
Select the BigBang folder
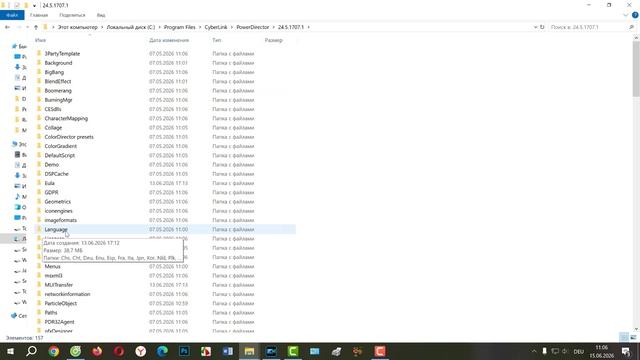pyautogui.click(x=54, y=72)
